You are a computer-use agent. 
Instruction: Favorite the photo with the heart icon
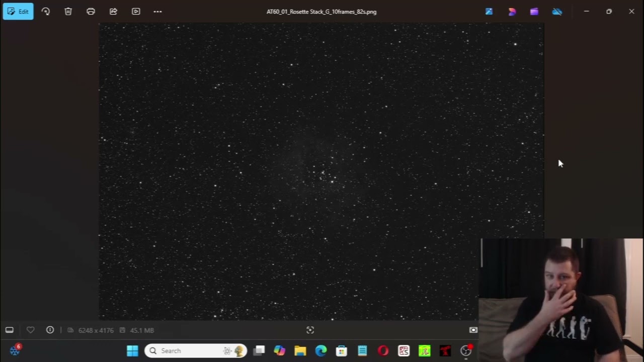point(31,330)
